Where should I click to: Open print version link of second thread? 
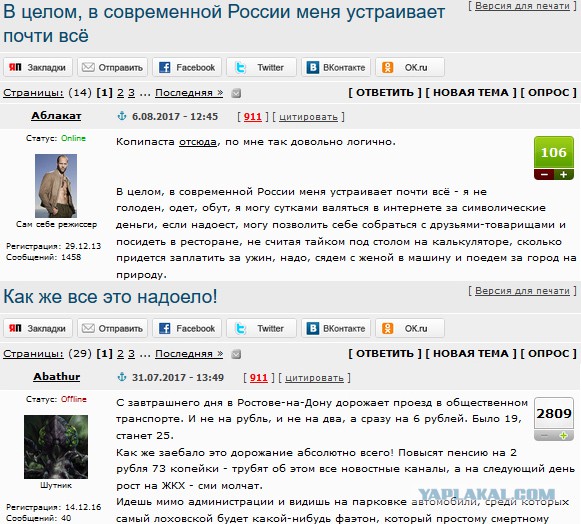[x=522, y=291]
